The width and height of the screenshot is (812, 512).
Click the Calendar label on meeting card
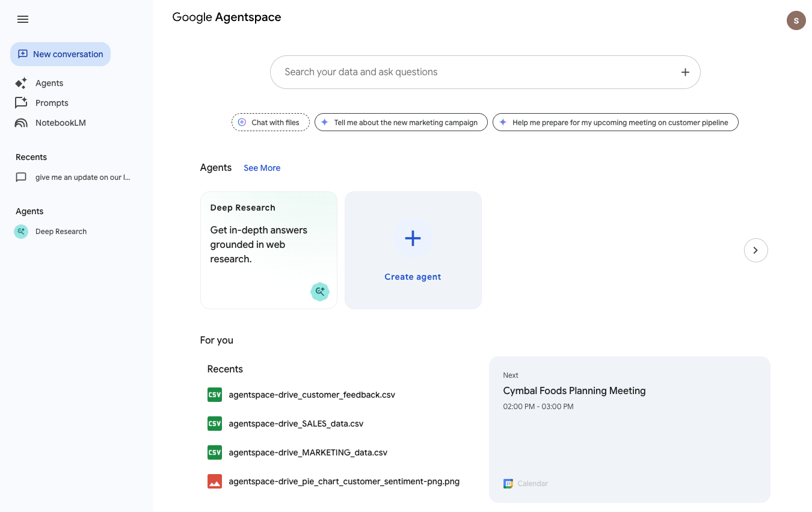click(x=532, y=484)
